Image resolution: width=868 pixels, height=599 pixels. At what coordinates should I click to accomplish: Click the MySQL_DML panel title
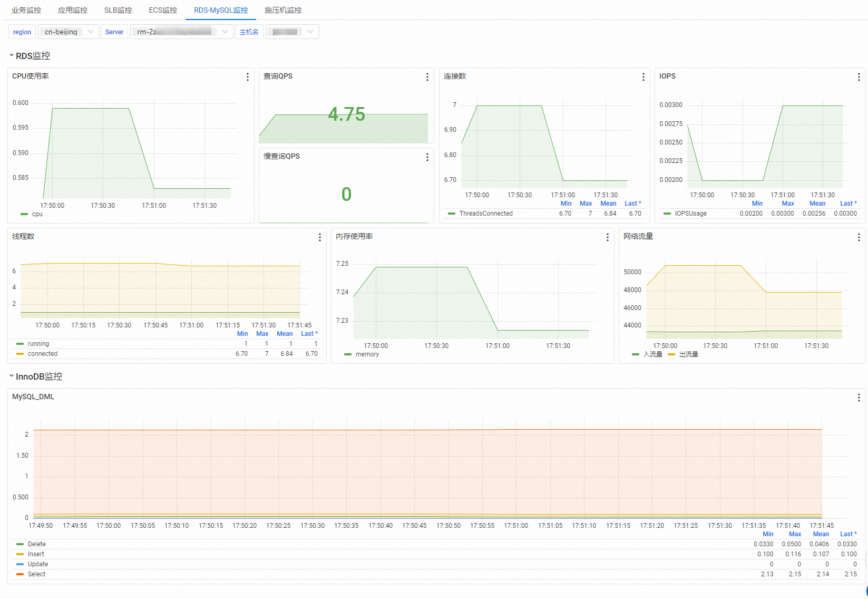[x=33, y=397]
